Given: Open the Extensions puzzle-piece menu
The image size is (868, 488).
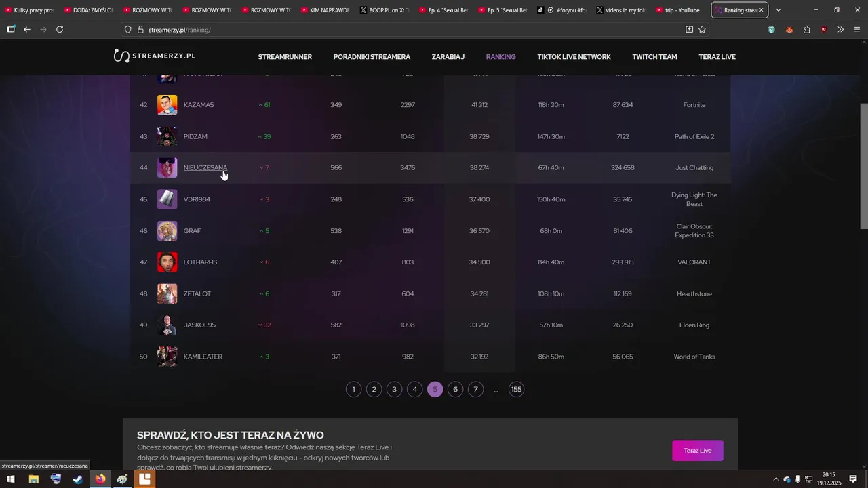Looking at the screenshot, I should [806, 30].
